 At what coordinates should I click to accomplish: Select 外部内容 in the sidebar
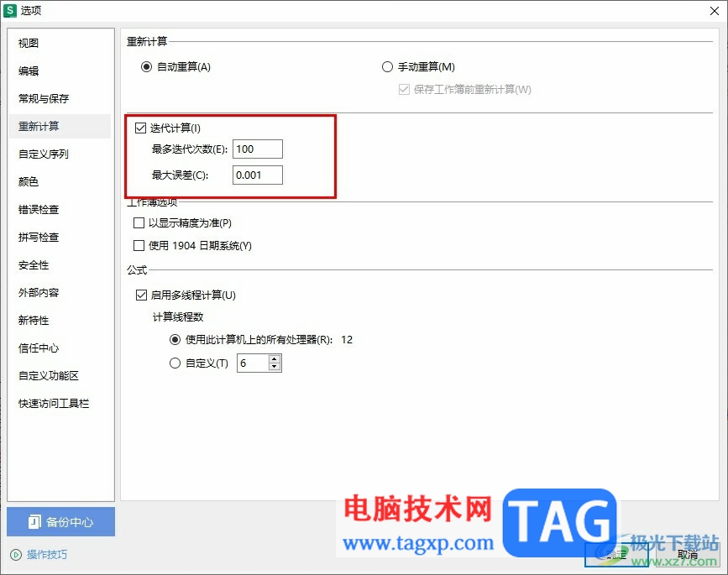tap(39, 292)
